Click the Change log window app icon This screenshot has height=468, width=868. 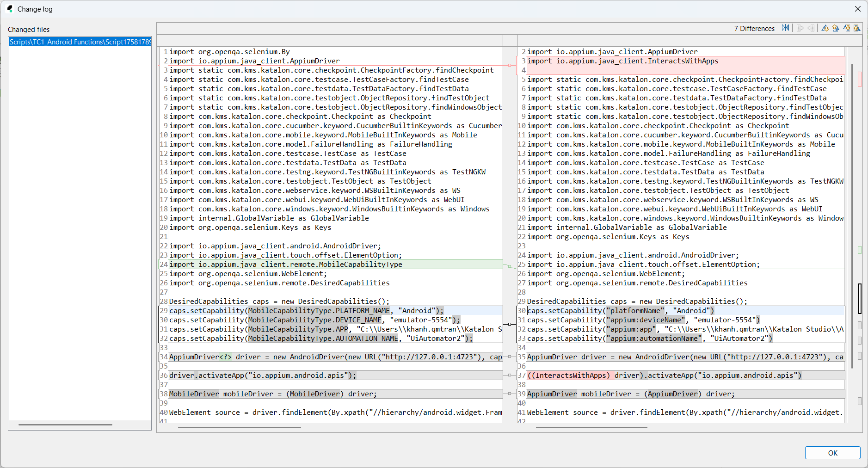10,9
